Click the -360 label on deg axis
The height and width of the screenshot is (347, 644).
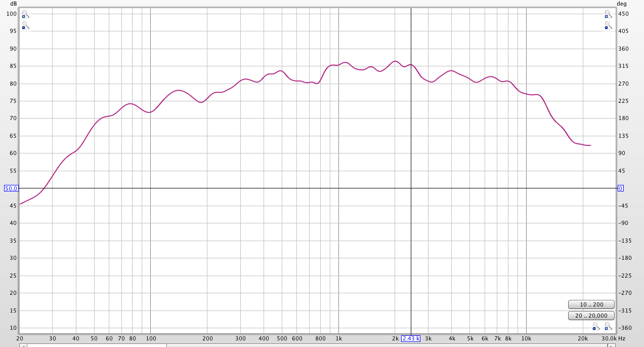625,328
